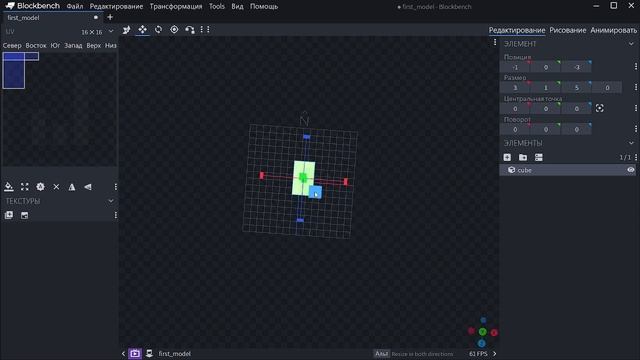
Task: Select the first_model project tab
Action: coord(52,18)
